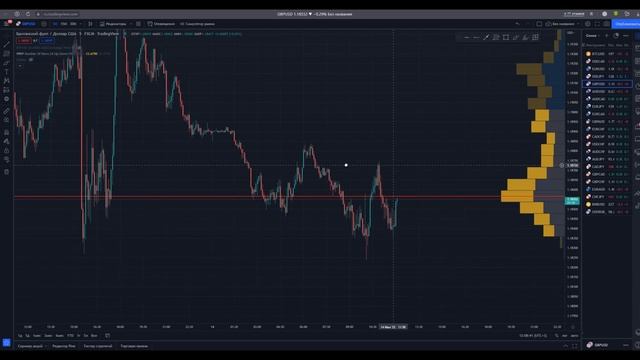Select the Text annotation tool

(6, 72)
